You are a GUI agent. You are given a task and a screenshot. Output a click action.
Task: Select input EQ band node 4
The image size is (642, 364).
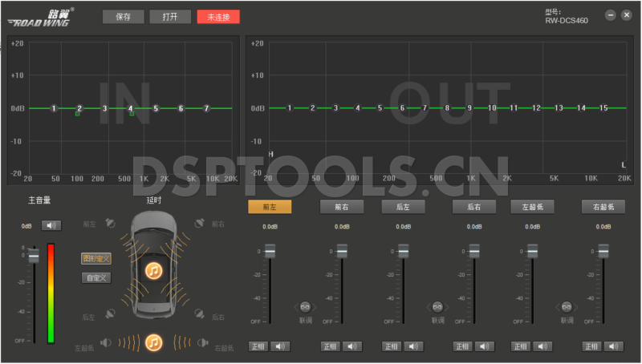tap(131, 108)
